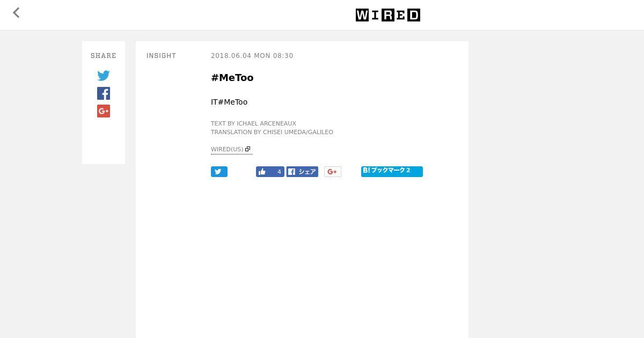The image size is (644, 338).
Task: Click the article date 2018.06.04 MON 08:30
Action: coord(252,56)
